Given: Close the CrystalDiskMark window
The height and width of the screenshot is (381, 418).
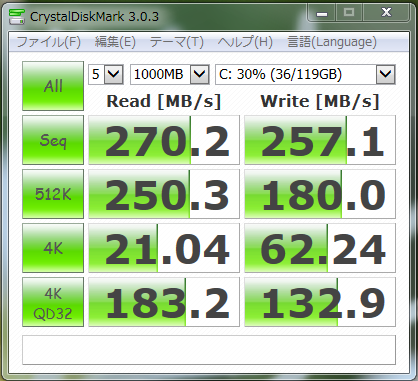Looking at the screenshot, I should point(386,13).
